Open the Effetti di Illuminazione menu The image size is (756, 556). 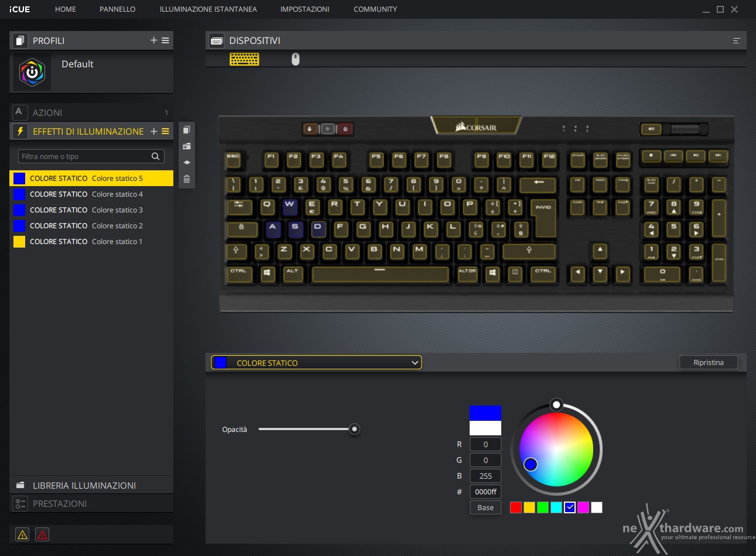[x=165, y=131]
